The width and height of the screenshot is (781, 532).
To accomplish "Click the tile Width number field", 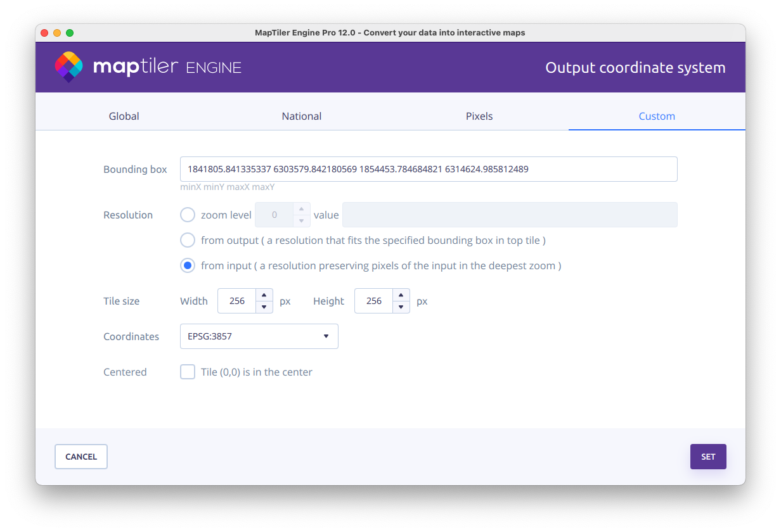I will (x=237, y=301).
